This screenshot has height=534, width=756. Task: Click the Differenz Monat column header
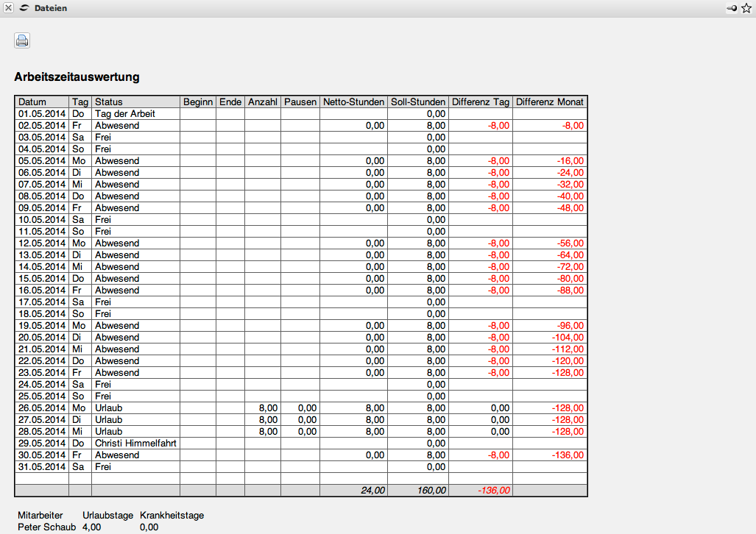click(550, 102)
